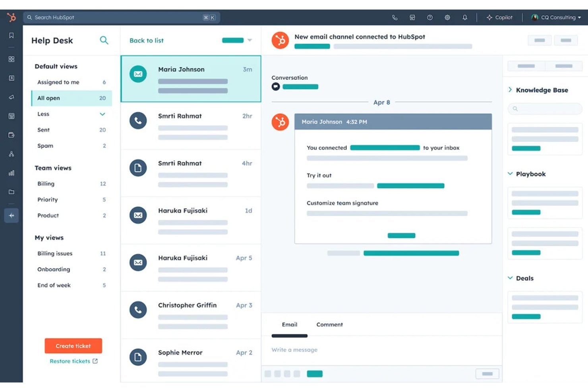Click the Maria Johnson 4:32 PM message header
The height and width of the screenshot is (392, 588).
tap(393, 122)
